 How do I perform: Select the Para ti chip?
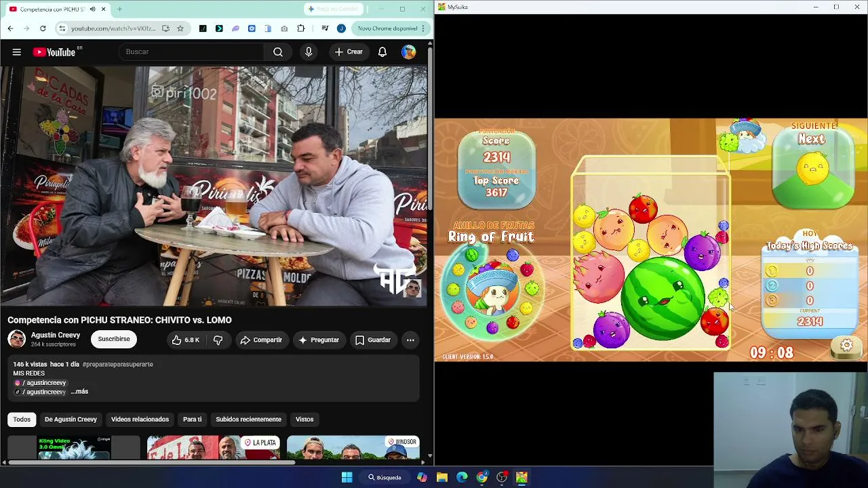coord(193,420)
